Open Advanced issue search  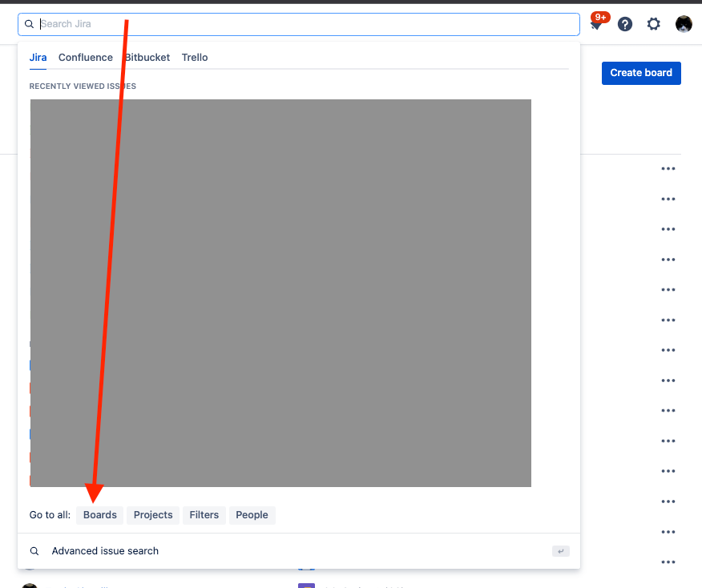(104, 550)
